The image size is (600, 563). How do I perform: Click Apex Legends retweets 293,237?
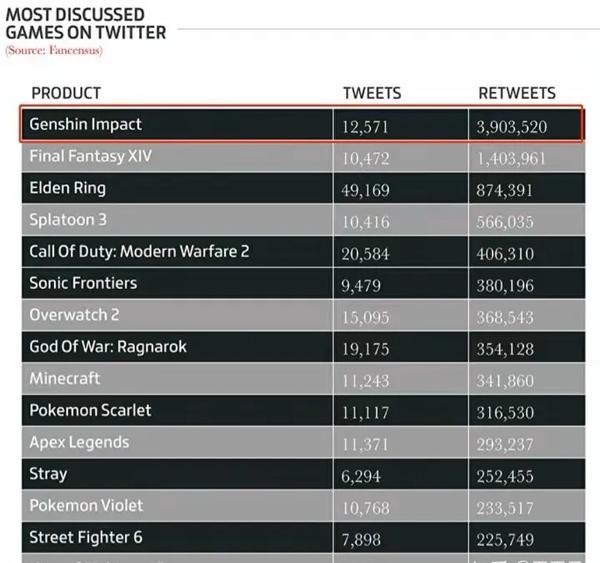click(x=505, y=444)
